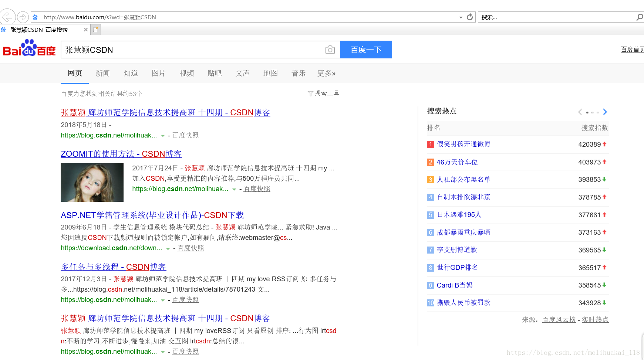644x360 pixels.
Task: Click the browser search box labeled 搜索...
Action: point(557,17)
